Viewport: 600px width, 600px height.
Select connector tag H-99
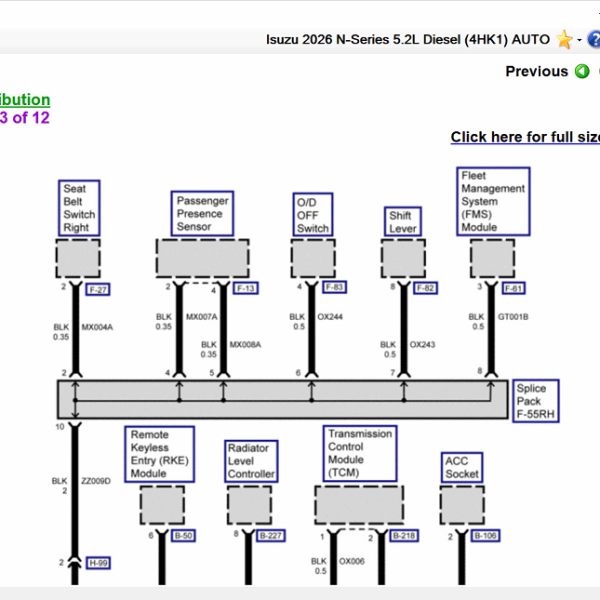tap(98, 563)
